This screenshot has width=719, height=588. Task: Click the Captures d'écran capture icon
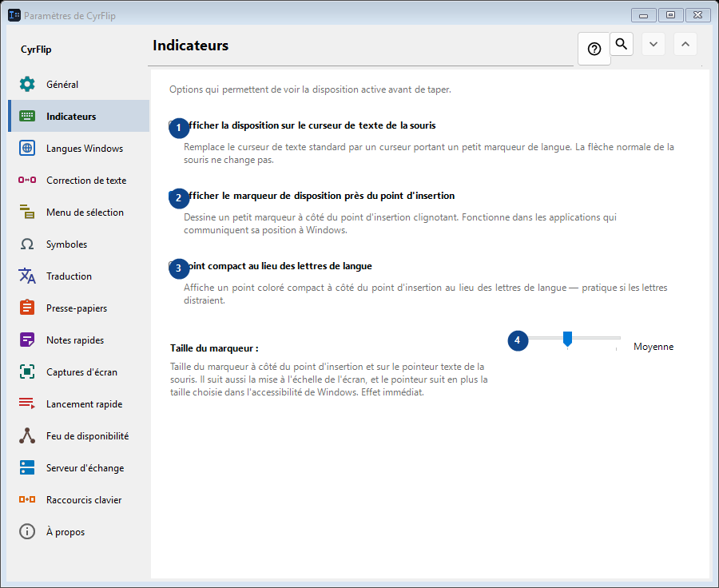27,372
